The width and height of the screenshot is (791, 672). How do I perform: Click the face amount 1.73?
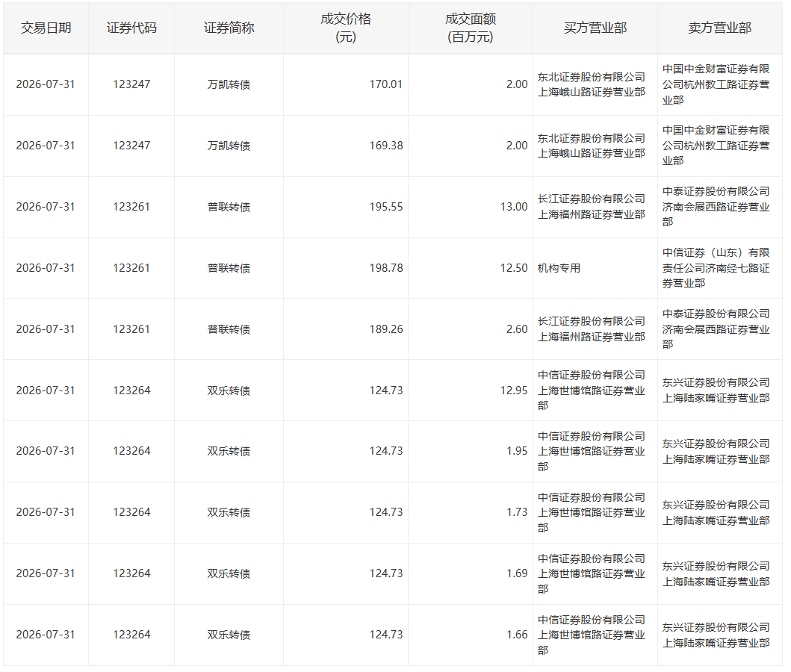point(517,513)
